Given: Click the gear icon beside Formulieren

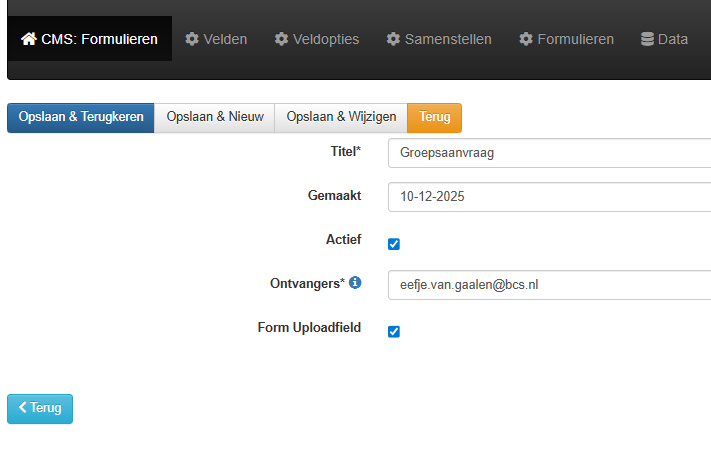Looking at the screenshot, I should coord(526,39).
